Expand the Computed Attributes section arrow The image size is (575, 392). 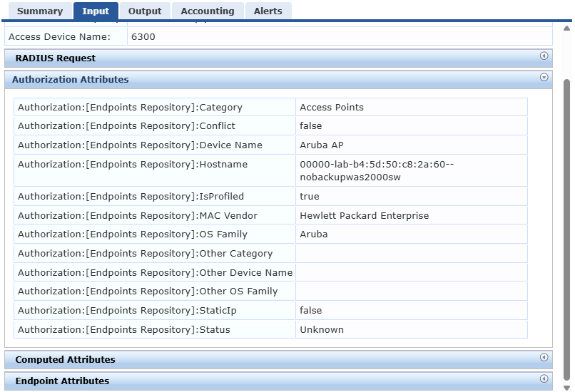point(544,357)
